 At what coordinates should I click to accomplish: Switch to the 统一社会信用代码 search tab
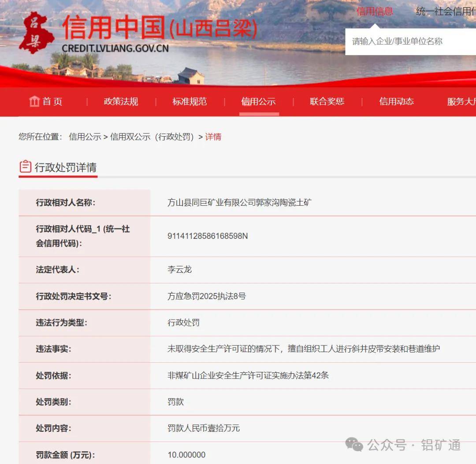click(445, 11)
